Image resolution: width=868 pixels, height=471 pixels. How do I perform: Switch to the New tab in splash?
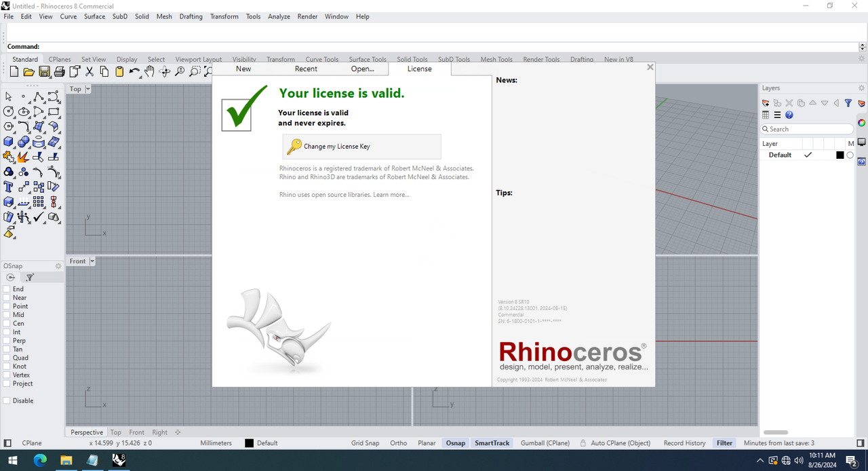243,69
